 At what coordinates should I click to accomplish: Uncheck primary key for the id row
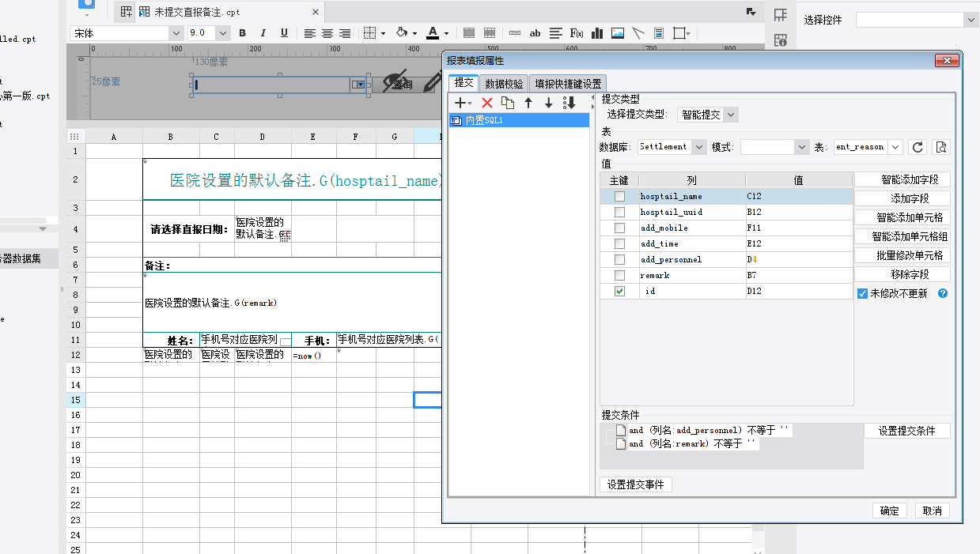pyautogui.click(x=619, y=291)
